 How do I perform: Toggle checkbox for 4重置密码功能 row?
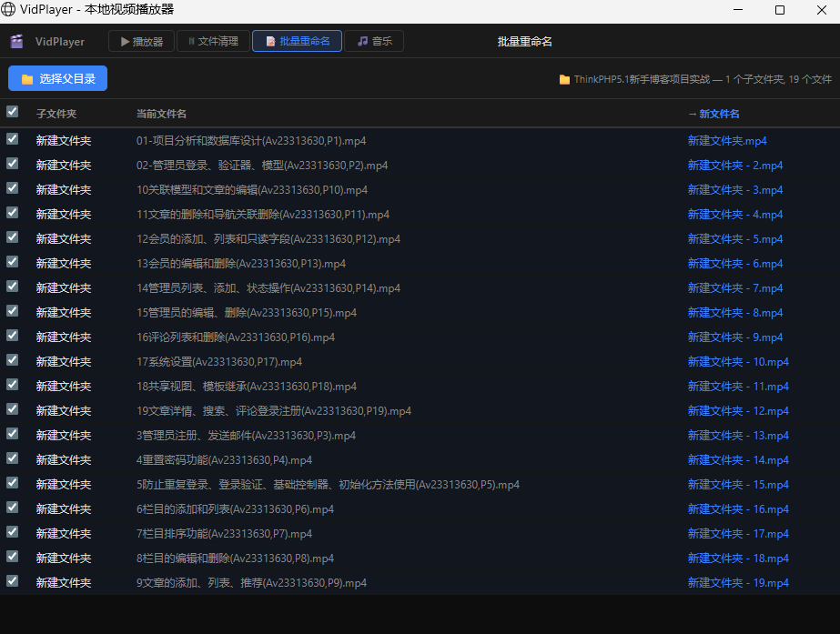point(13,458)
